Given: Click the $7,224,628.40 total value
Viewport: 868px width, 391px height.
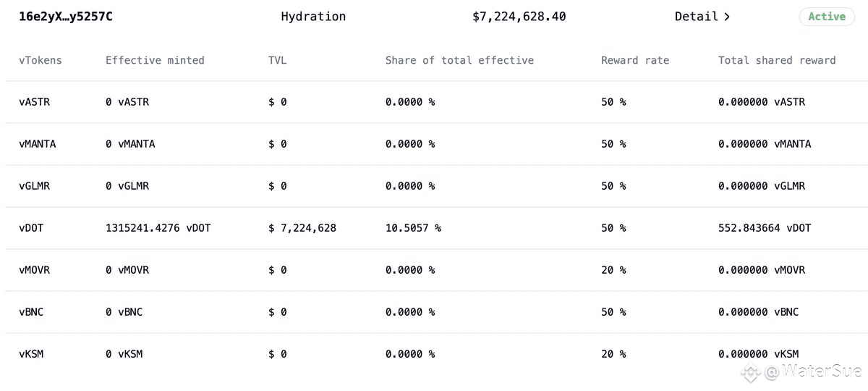Looking at the screenshot, I should tap(519, 17).
